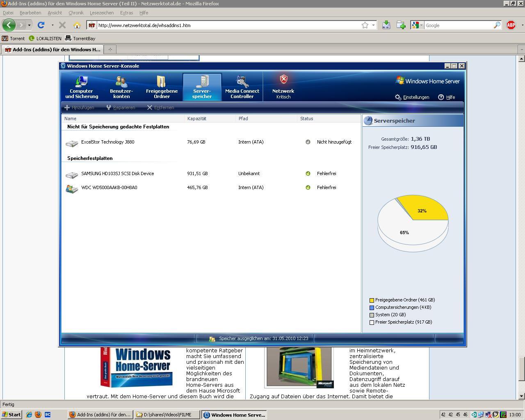Open the Bearbeiten menu
525x420 pixels.
(x=30, y=13)
